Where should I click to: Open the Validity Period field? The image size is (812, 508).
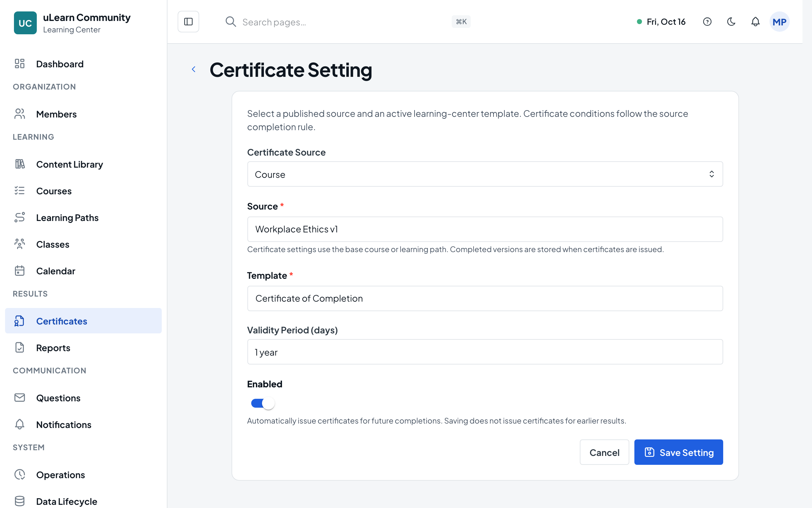pos(485,352)
